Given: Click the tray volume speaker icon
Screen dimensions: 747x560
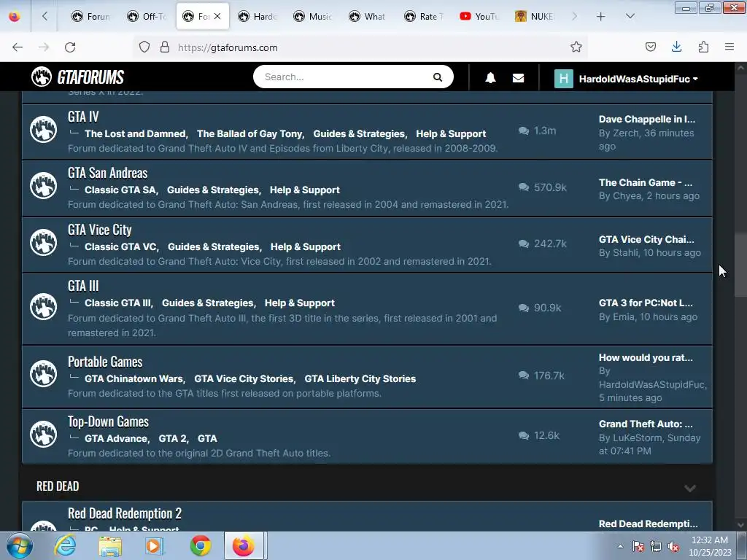Looking at the screenshot, I should tap(673, 546).
